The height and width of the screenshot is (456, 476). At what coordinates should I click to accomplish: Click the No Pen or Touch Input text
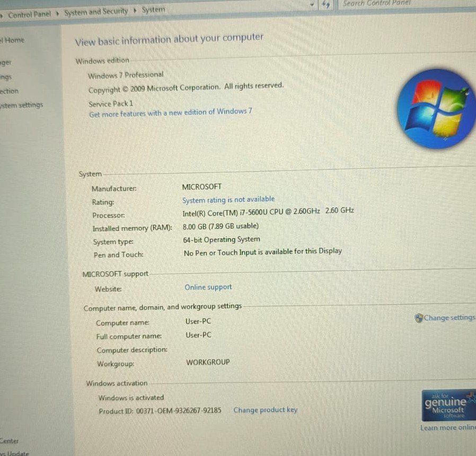coord(263,252)
